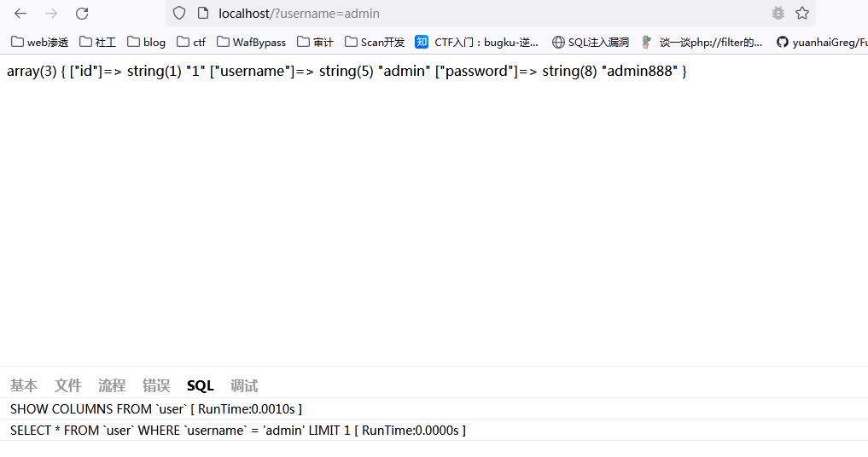
Task: Open the shield tracking protection icon
Action: (179, 14)
